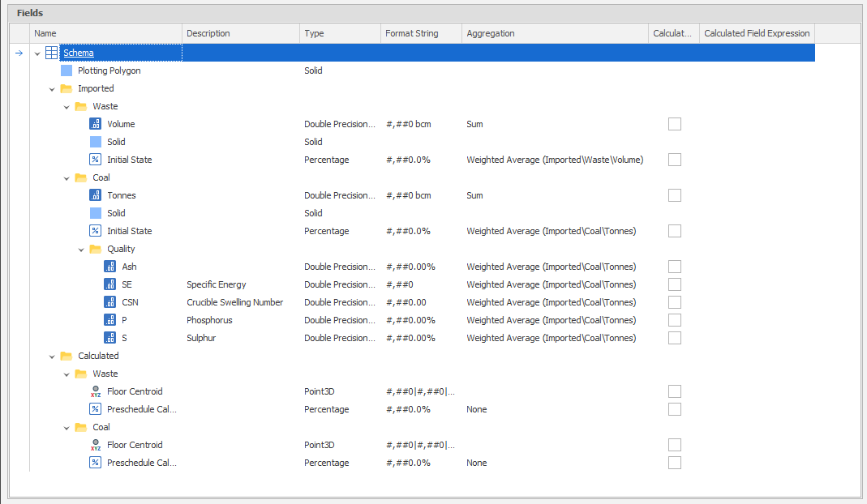
Task: Click the Calculated Field Expression column header
Action: [757, 33]
